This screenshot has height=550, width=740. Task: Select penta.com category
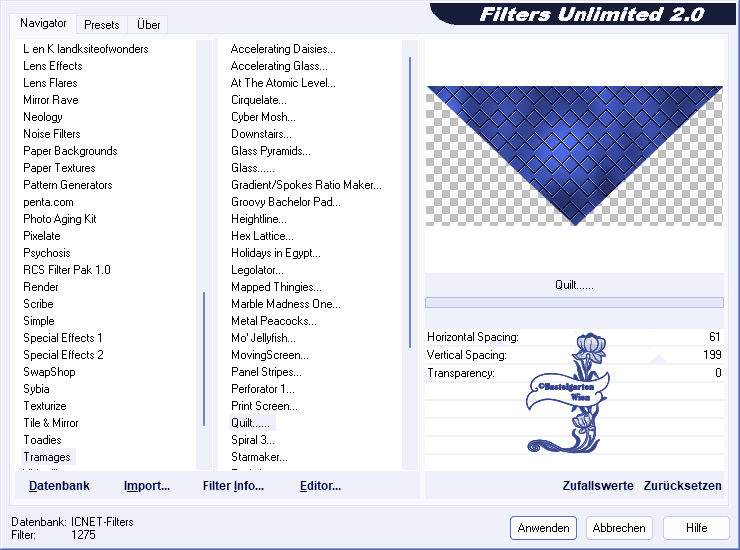coord(48,202)
